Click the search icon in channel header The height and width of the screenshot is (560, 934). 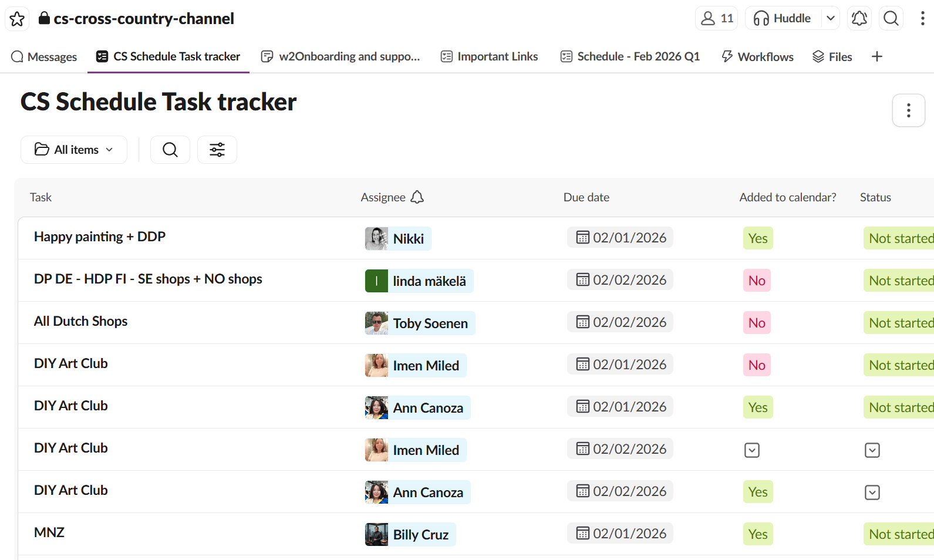891,19
